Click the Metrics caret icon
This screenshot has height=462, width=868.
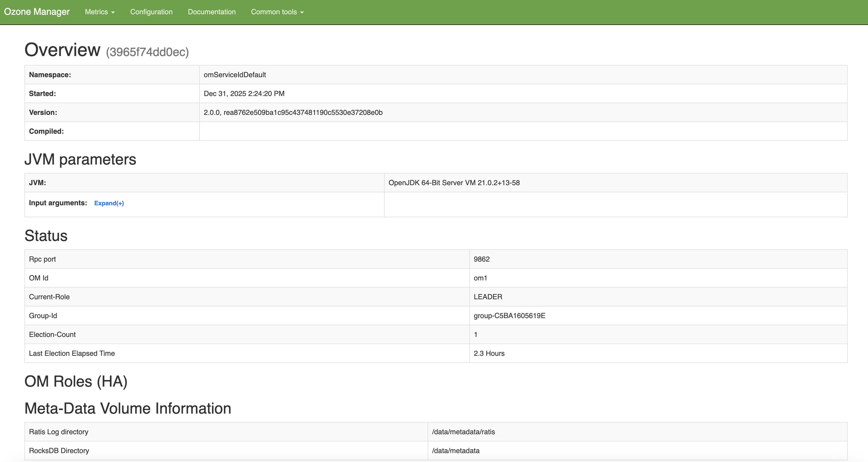(113, 12)
